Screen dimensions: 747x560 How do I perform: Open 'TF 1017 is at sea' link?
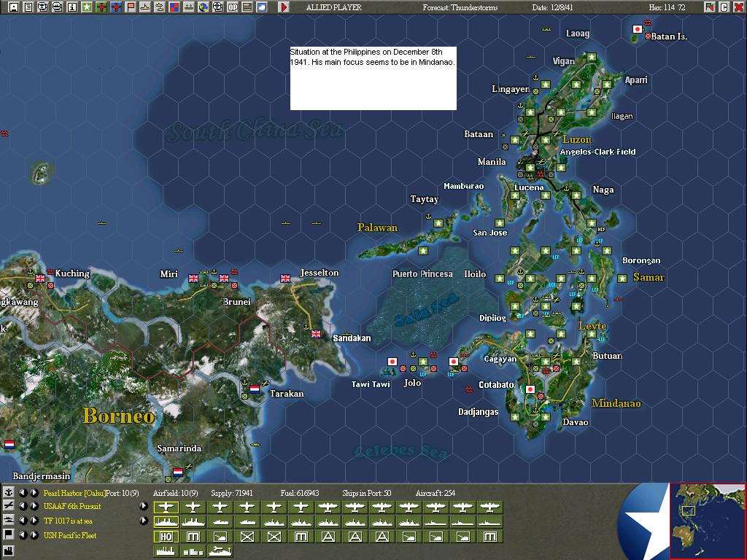coord(68,521)
